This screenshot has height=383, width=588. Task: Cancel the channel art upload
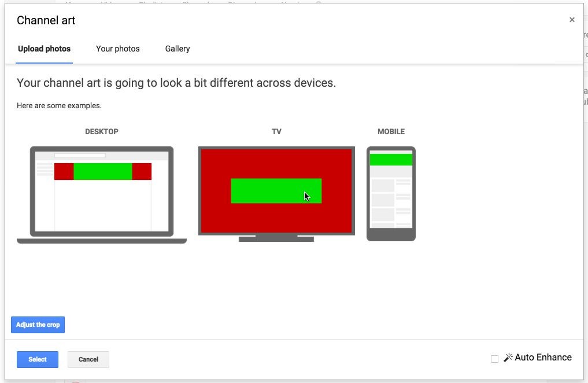[88, 359]
